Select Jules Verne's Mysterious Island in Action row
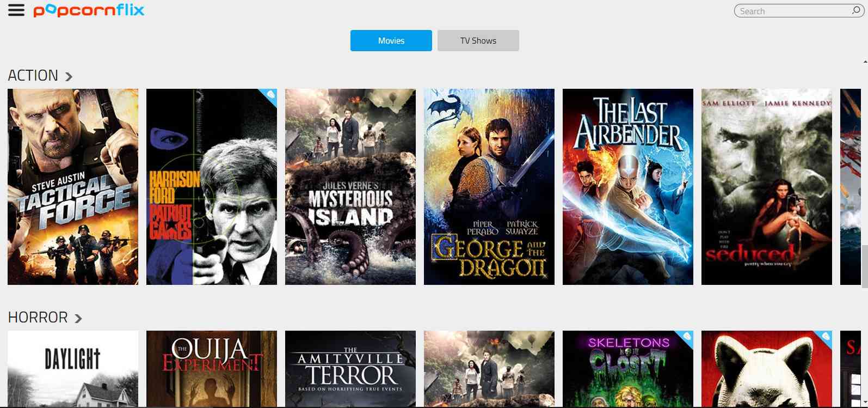 point(350,187)
